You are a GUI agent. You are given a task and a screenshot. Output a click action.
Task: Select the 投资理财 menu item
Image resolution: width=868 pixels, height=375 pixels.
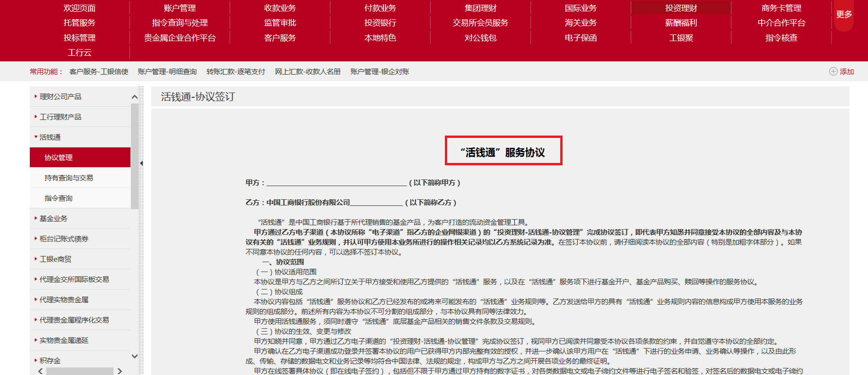681,8
